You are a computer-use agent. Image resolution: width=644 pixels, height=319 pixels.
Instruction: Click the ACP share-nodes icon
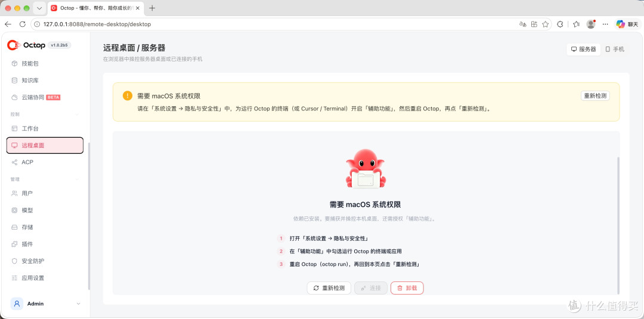point(14,162)
